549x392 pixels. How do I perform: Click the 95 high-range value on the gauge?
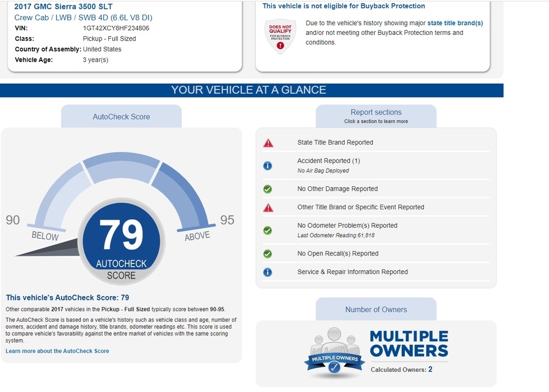pyautogui.click(x=227, y=220)
